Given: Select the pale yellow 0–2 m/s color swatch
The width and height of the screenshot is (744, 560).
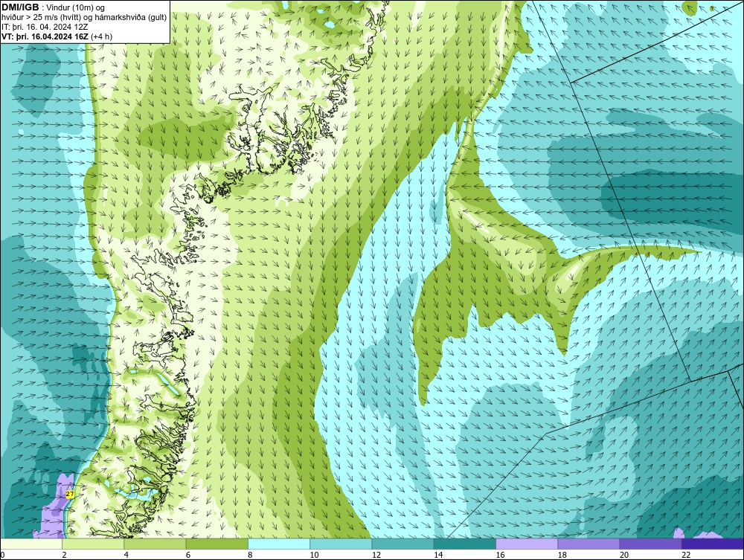Looking at the screenshot, I should [x=31, y=544].
